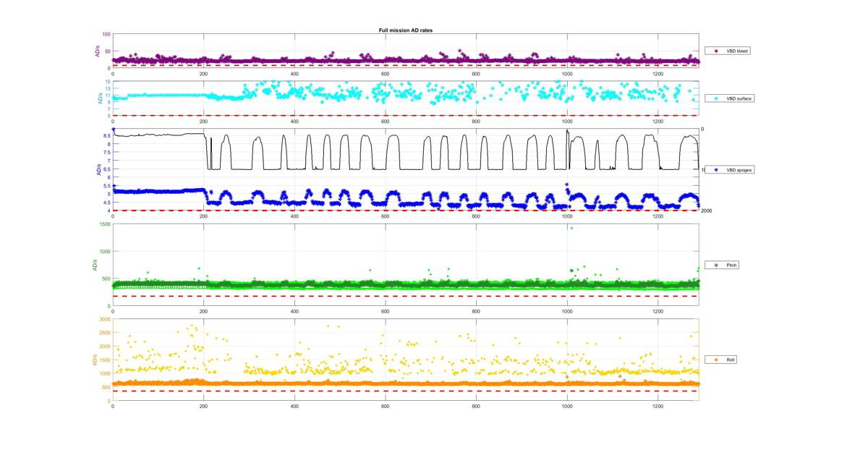This screenshot has width=868, height=450.
Task: Click the 15 tick on VBD surface axis
Action: [x=108, y=82]
